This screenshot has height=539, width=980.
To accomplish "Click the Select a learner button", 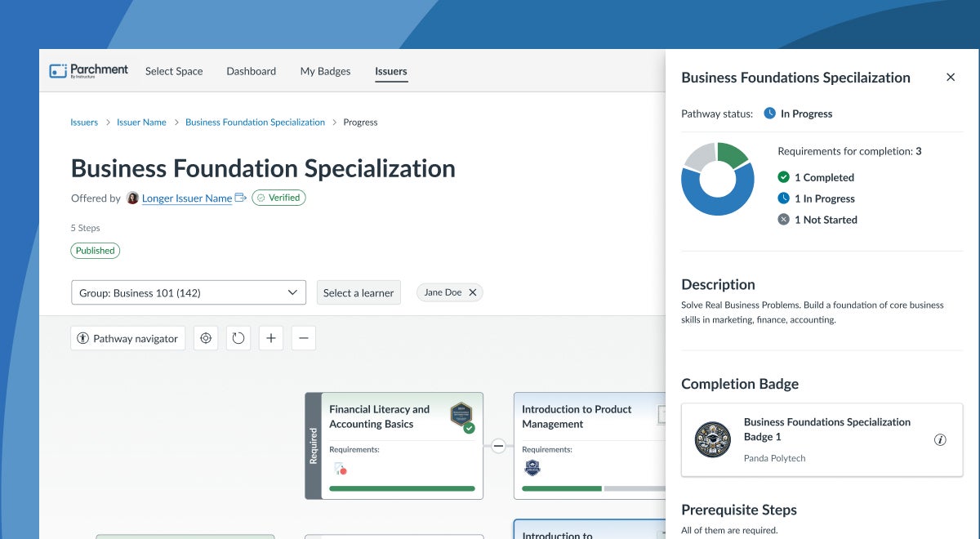I will point(359,292).
